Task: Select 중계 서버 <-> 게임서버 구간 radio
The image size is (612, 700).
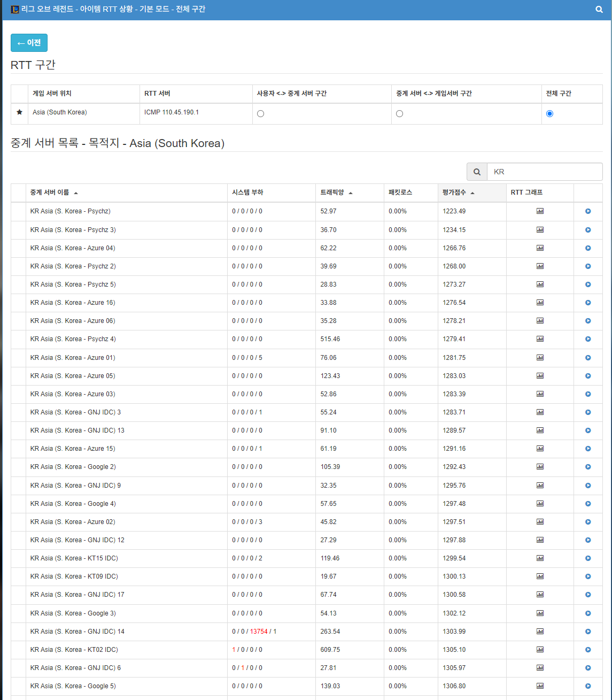Action: point(399,113)
